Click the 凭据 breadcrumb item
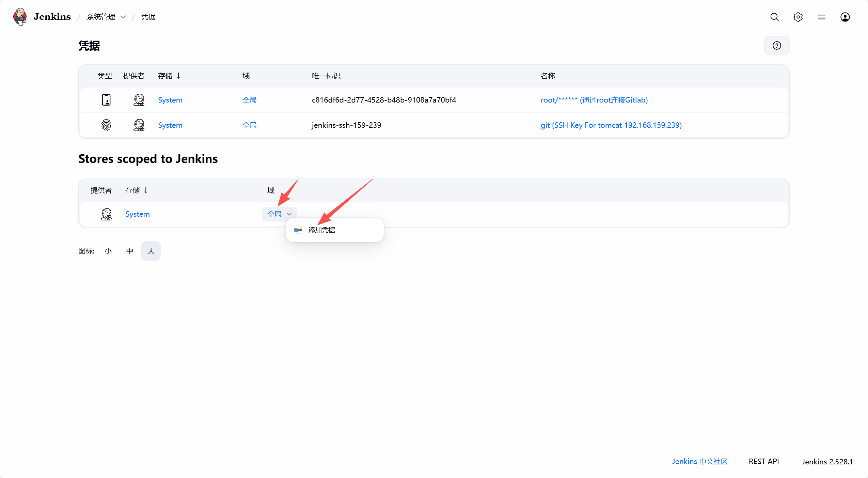Image resolution: width=868 pixels, height=478 pixels. pos(148,17)
